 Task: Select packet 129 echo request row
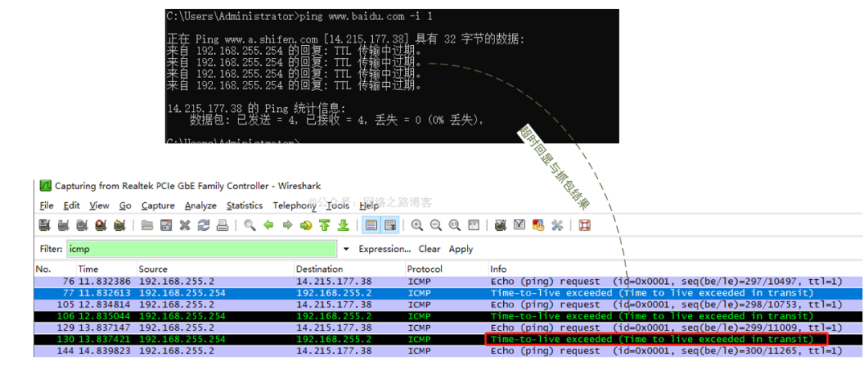[448, 328]
